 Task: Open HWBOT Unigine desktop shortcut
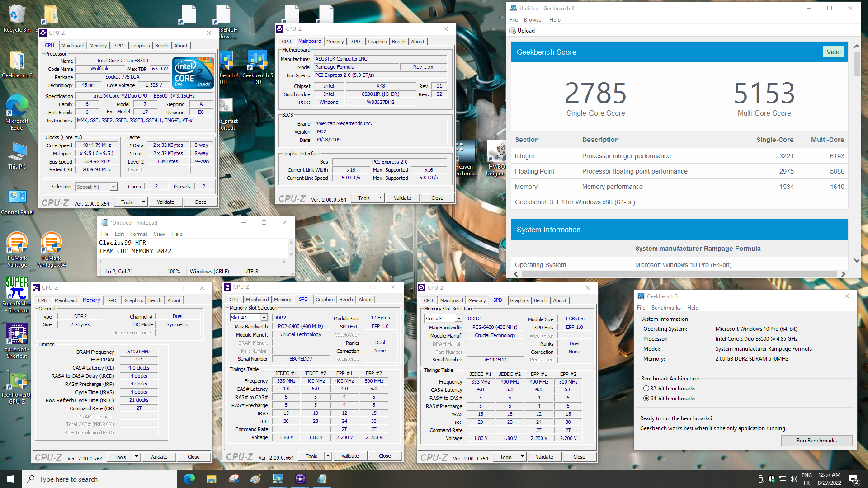pos(496,158)
